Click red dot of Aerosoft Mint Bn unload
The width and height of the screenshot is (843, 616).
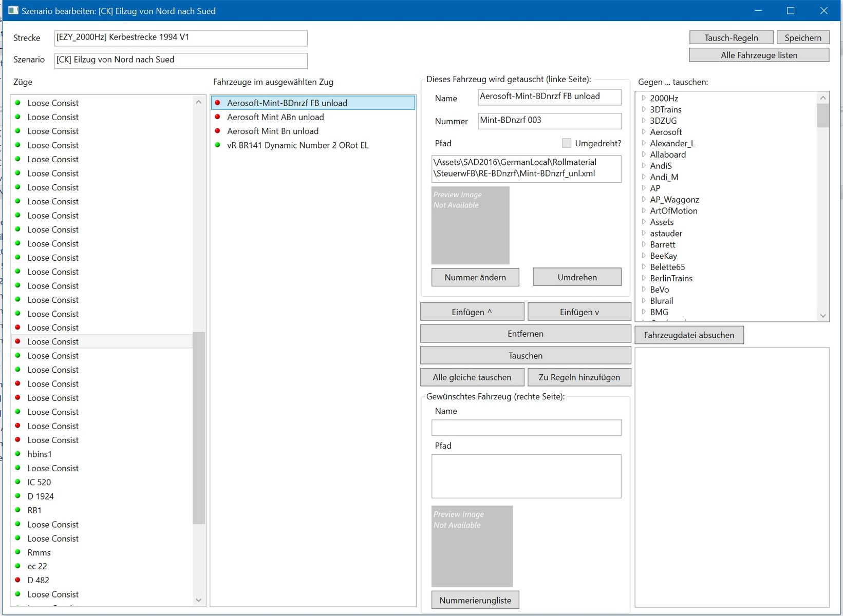point(217,131)
